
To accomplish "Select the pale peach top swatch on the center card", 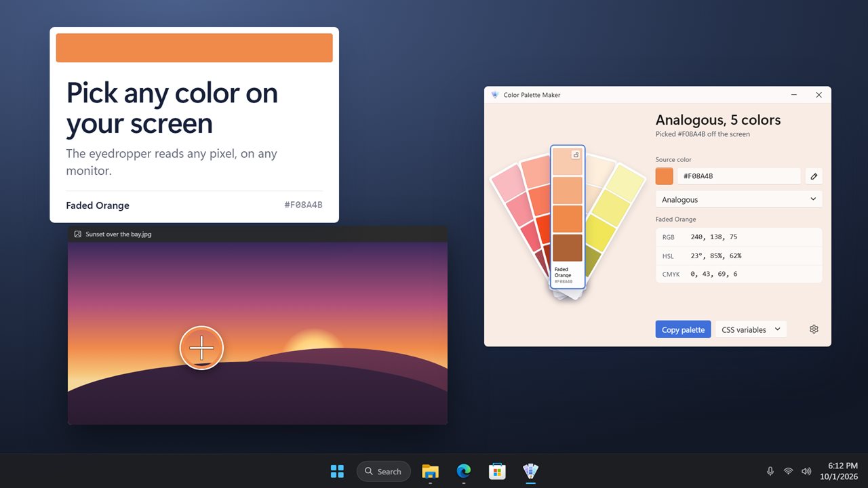I will 568,161.
